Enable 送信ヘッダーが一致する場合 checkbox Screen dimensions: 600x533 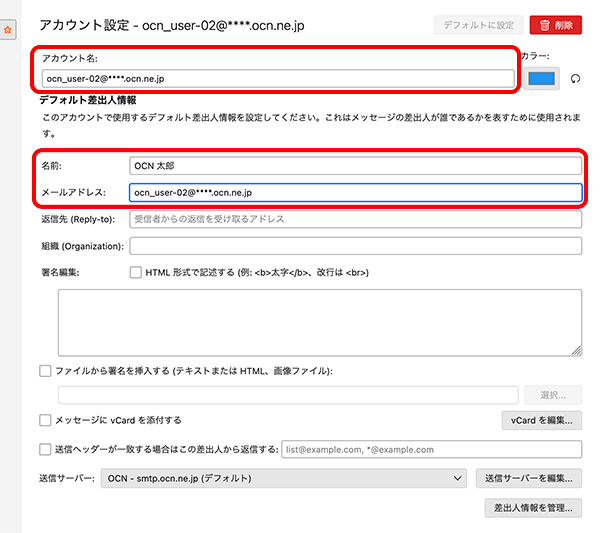pyautogui.click(x=45, y=450)
